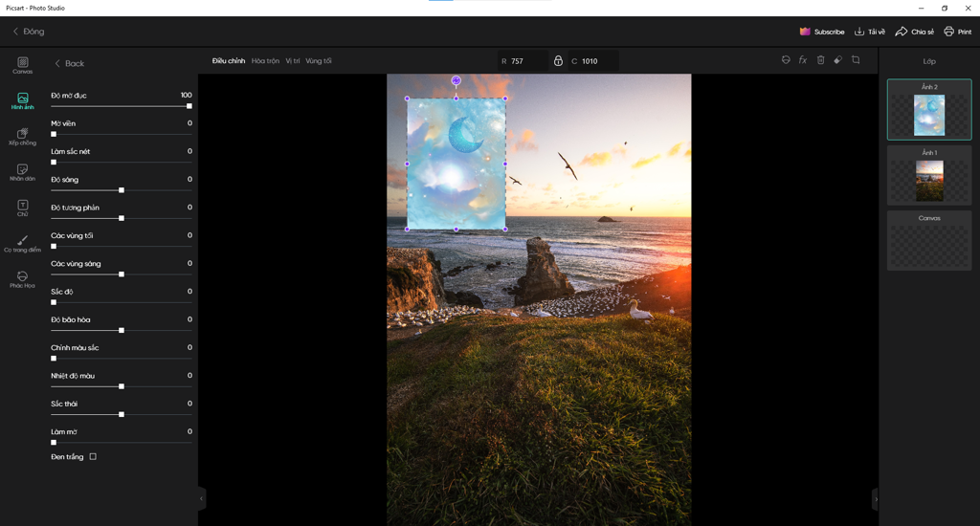Open the Cọ trang điểm brush tool
The height and width of the screenshot is (526, 980).
(x=23, y=244)
